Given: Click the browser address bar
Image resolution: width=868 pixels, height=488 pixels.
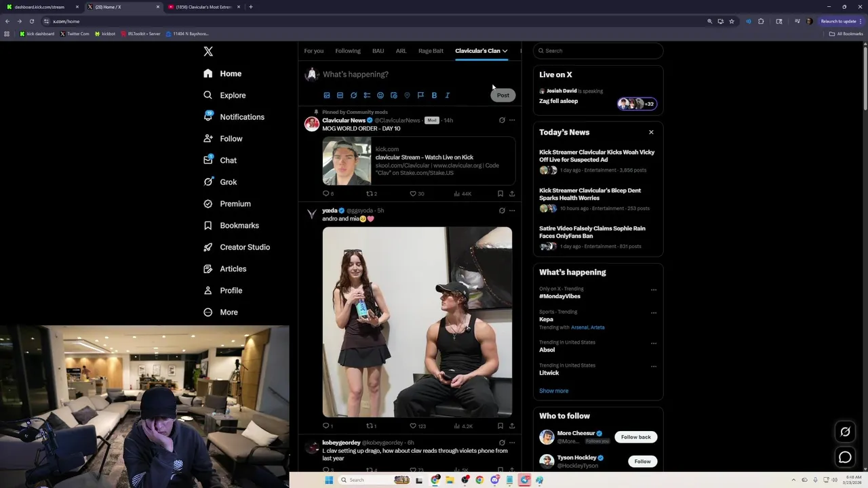Looking at the screenshot, I should point(373,21).
